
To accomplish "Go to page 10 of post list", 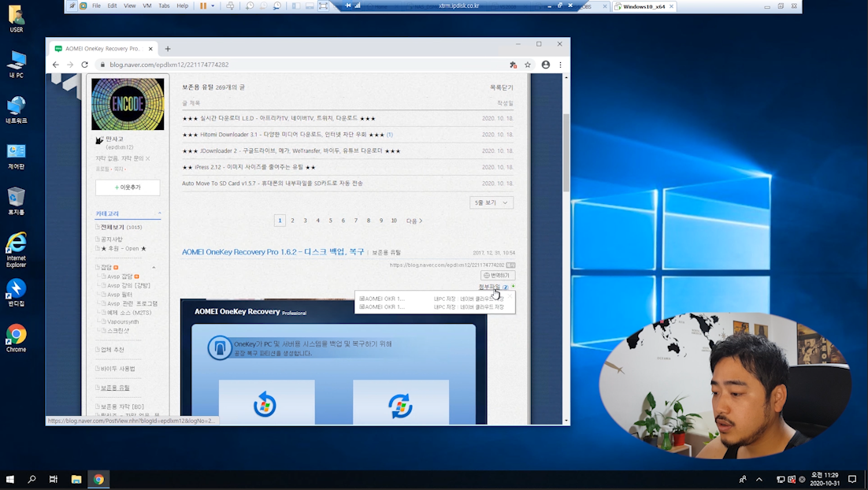I will click(394, 221).
